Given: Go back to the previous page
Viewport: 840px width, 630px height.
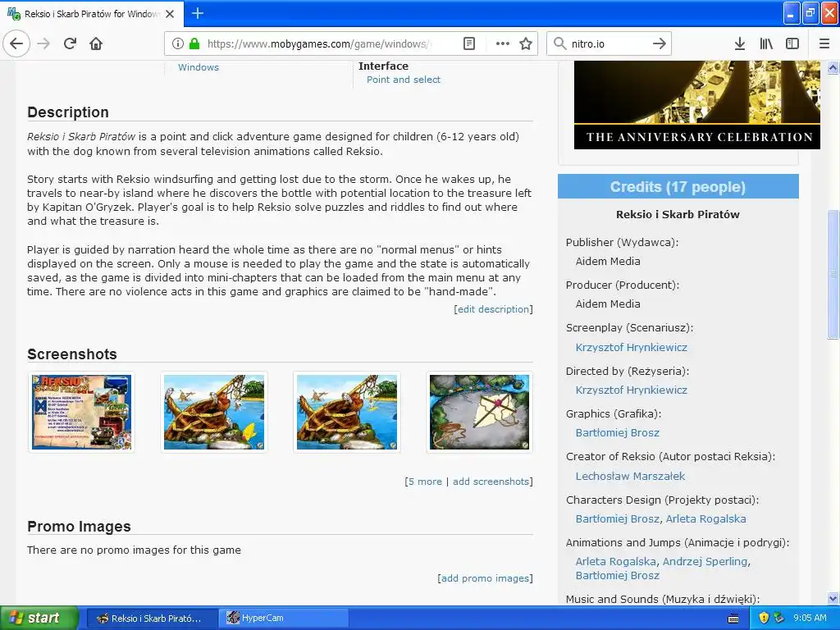Looking at the screenshot, I should pyautogui.click(x=16, y=43).
